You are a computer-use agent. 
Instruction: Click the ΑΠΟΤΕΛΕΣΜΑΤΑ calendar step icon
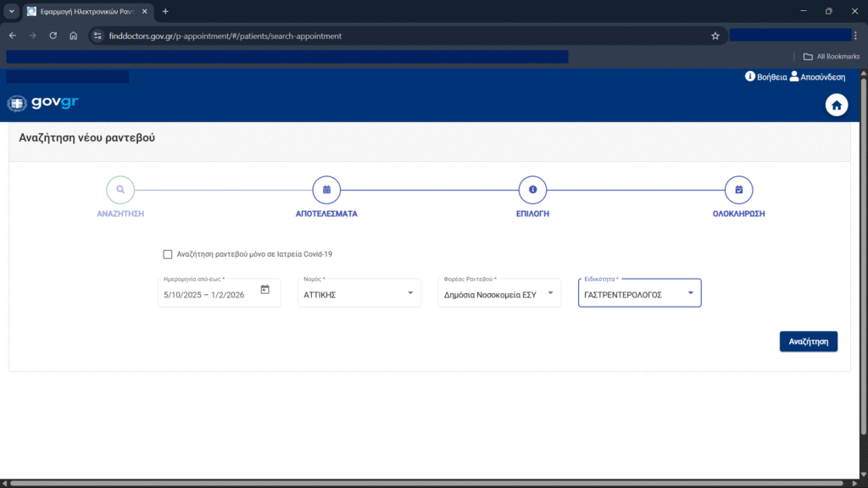[326, 190]
